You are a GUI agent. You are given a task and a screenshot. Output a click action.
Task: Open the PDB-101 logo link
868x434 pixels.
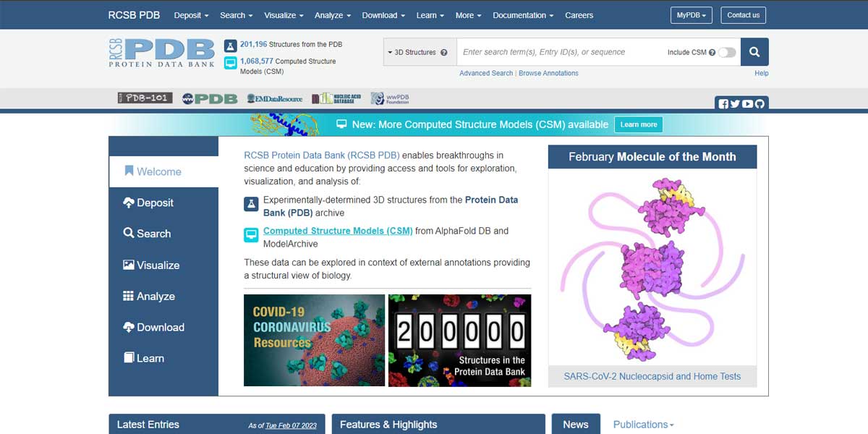[145, 98]
